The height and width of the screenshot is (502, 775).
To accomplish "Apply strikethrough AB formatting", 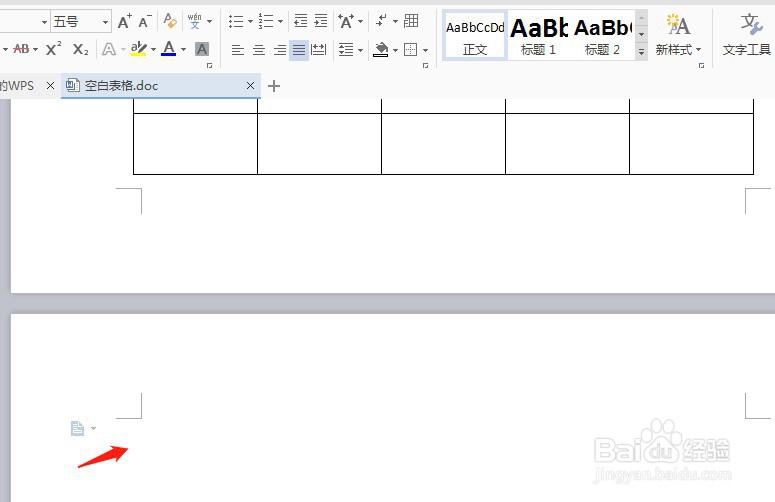I will point(21,49).
